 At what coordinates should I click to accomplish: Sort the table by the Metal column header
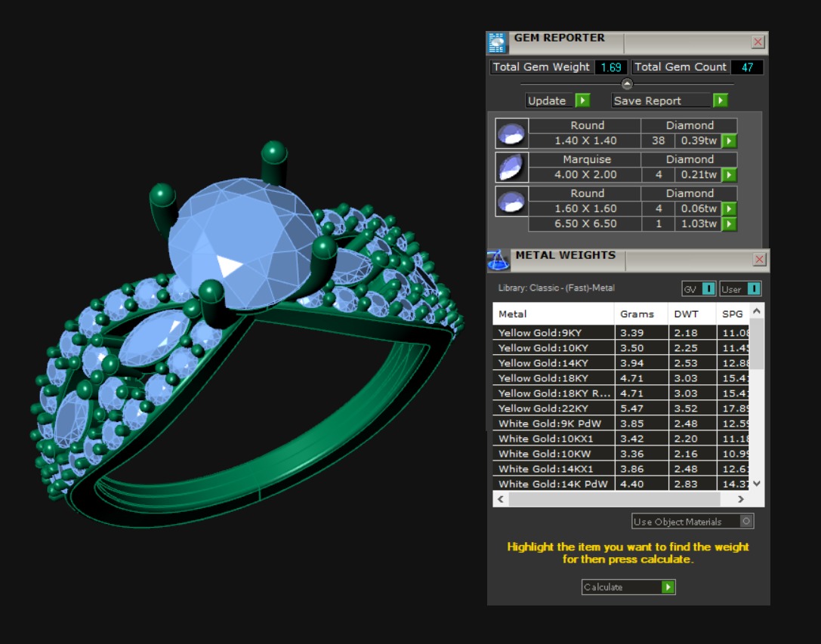[x=554, y=314]
